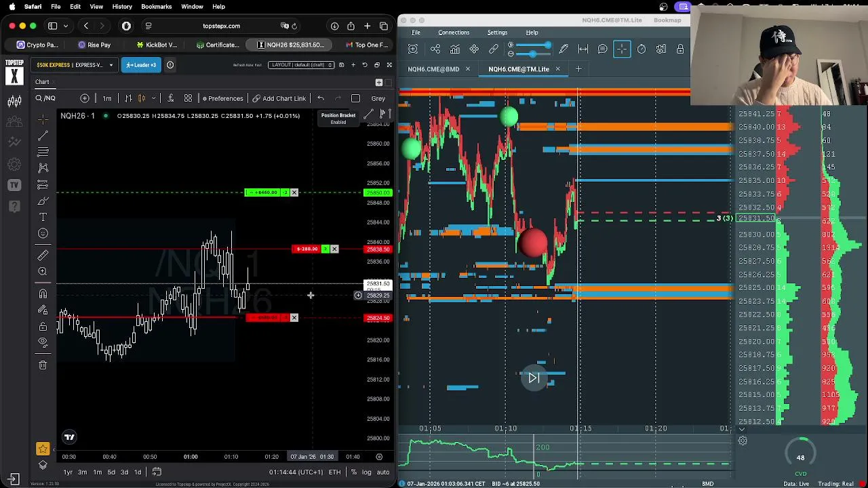Click the alert circle icon beside Leader
The height and width of the screenshot is (488, 868).
(x=170, y=65)
